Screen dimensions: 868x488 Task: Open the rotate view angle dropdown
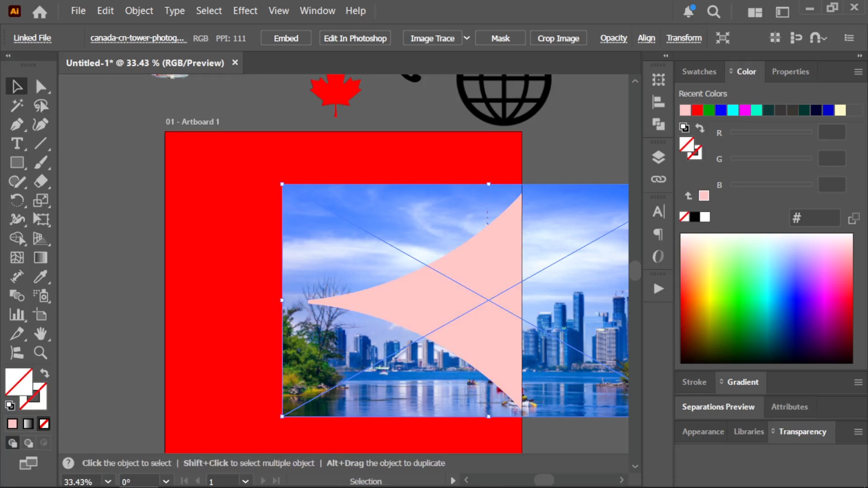pyautogui.click(x=166, y=482)
